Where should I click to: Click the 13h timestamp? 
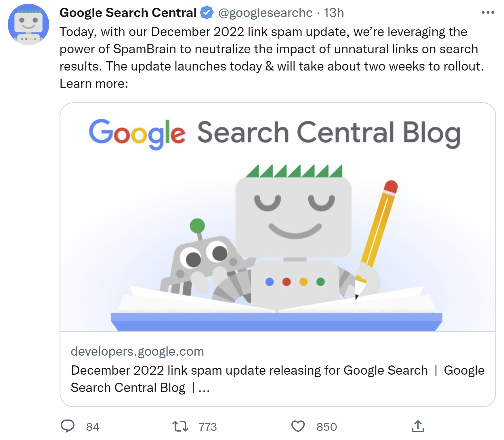(335, 13)
